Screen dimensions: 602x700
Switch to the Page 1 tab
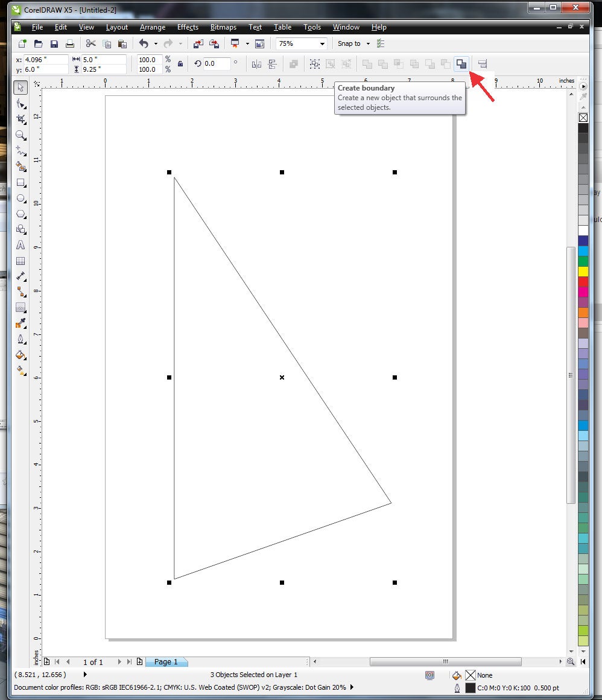click(166, 662)
